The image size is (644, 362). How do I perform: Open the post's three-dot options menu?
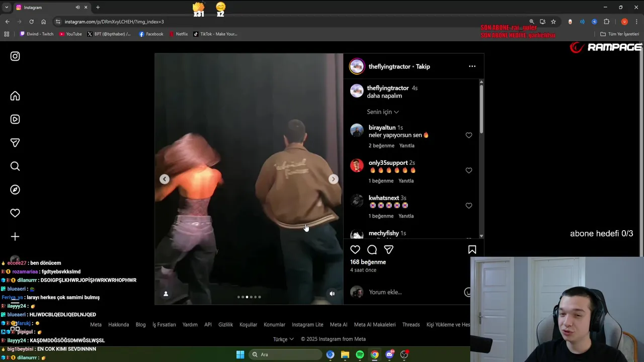click(x=472, y=66)
